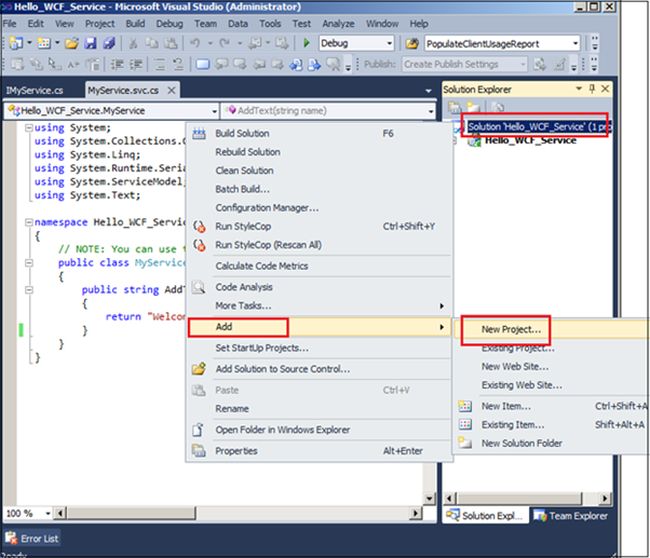The height and width of the screenshot is (558, 650).
Task: Click the Undo arrow icon
Action: pyautogui.click(x=195, y=43)
